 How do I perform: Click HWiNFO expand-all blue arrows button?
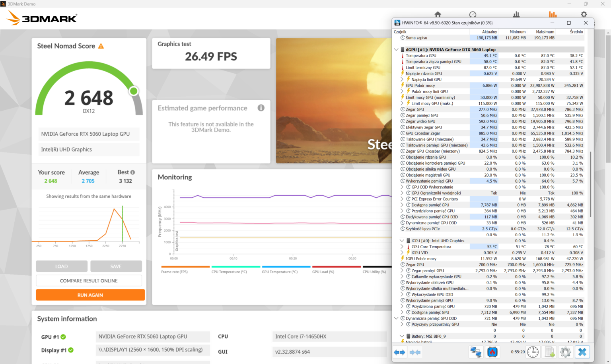coord(399,352)
